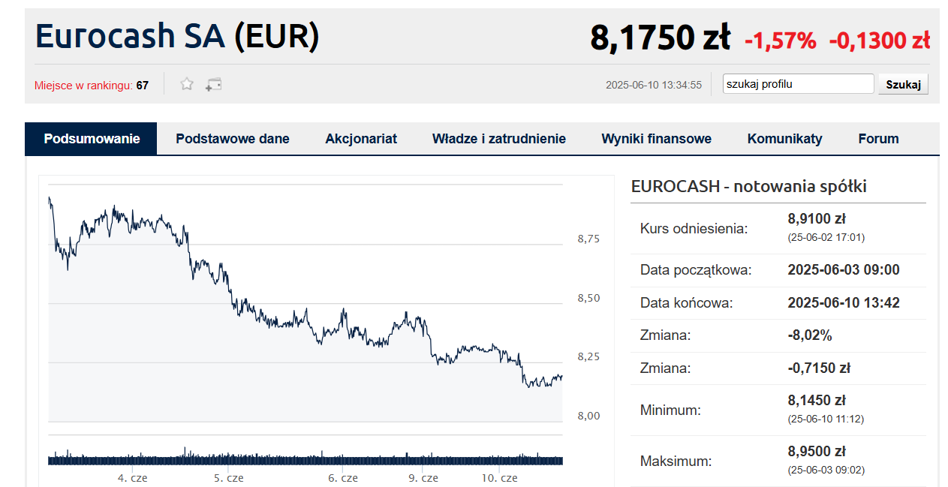The height and width of the screenshot is (487, 948).
Task: Click the 8,1750 zł current price
Action: coord(660,38)
